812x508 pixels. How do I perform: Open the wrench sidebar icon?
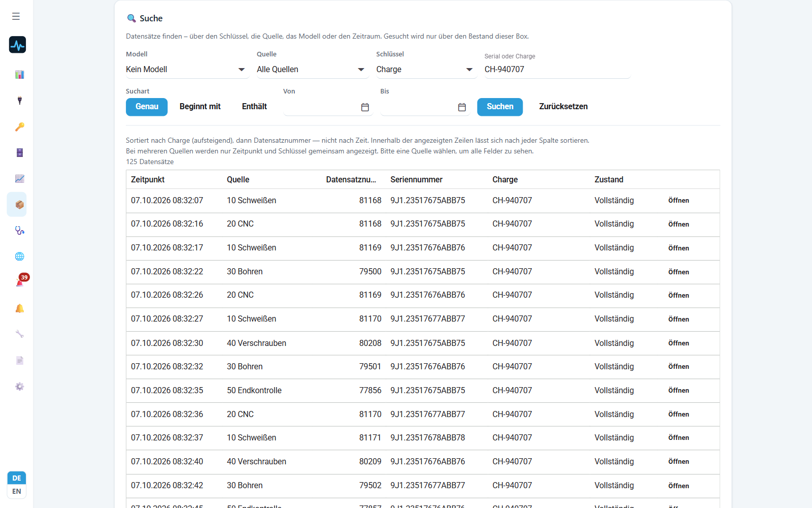pyautogui.click(x=20, y=334)
